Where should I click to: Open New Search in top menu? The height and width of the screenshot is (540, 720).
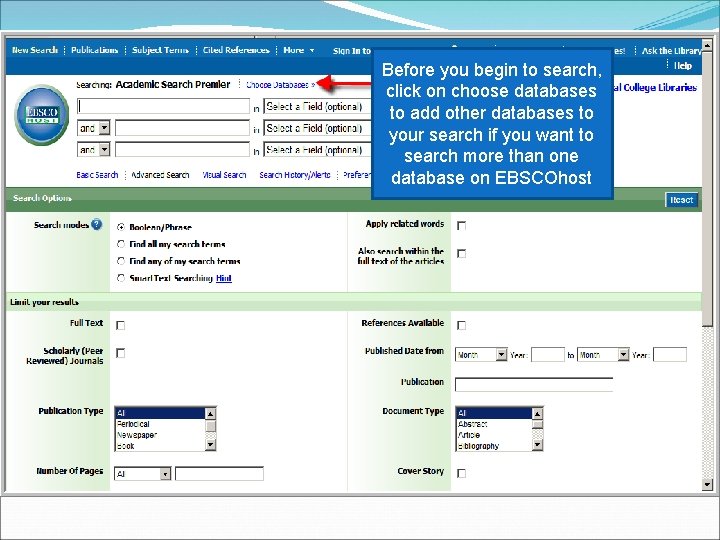pyautogui.click(x=35, y=50)
